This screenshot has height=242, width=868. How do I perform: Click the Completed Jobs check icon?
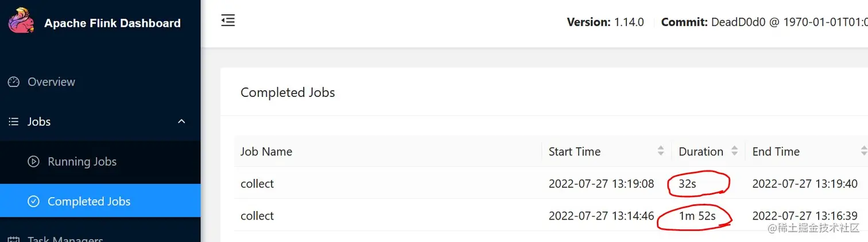(34, 201)
